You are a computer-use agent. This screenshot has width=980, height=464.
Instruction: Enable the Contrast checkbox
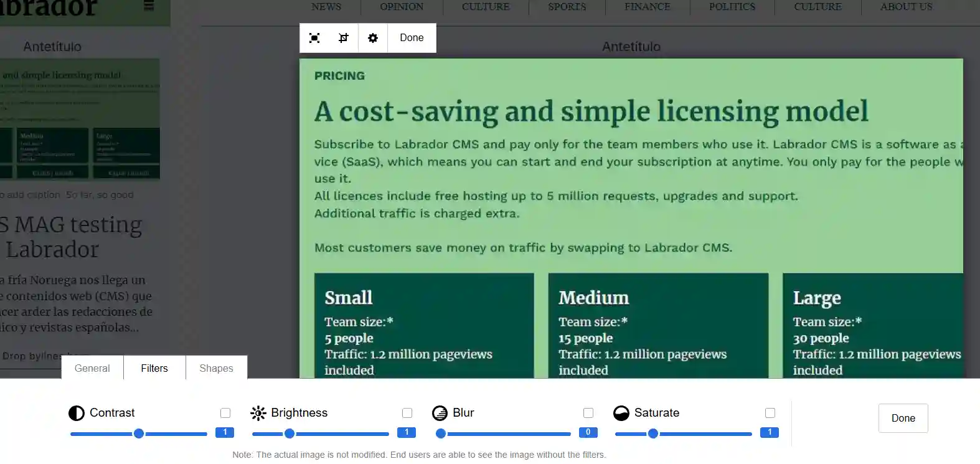(225, 413)
